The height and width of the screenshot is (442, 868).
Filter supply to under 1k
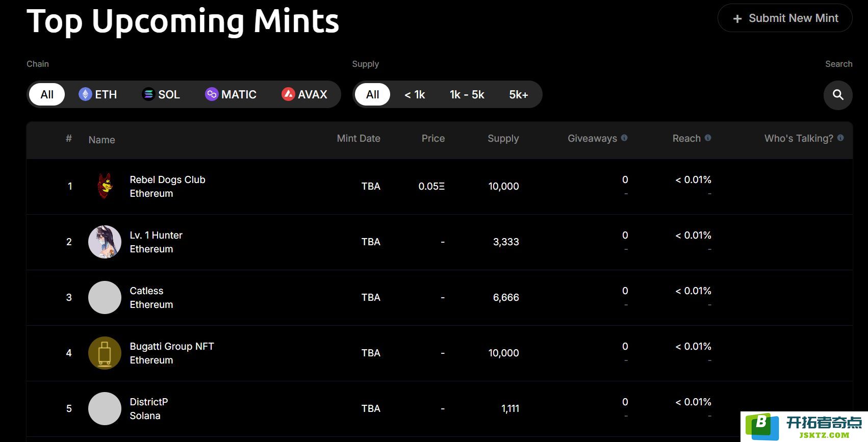point(415,94)
